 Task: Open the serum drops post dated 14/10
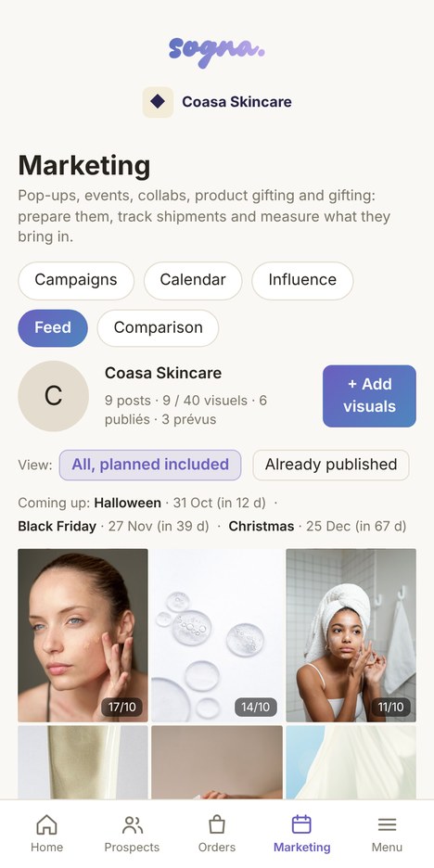(217, 635)
